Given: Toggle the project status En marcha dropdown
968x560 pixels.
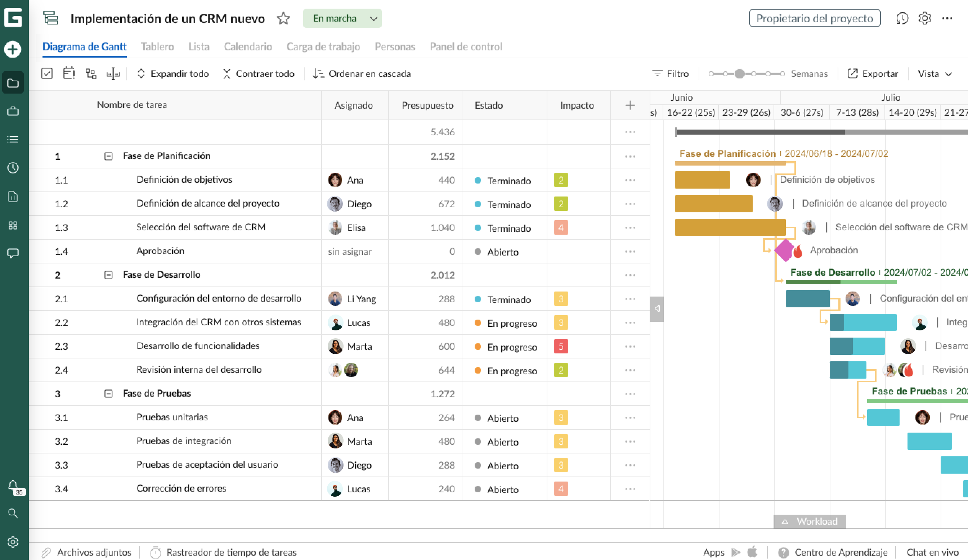Looking at the screenshot, I should [x=344, y=18].
